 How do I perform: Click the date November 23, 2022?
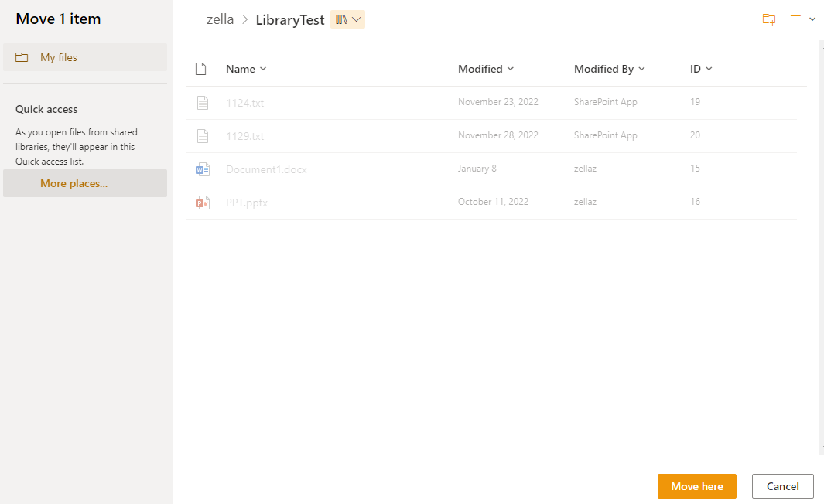[x=498, y=102]
